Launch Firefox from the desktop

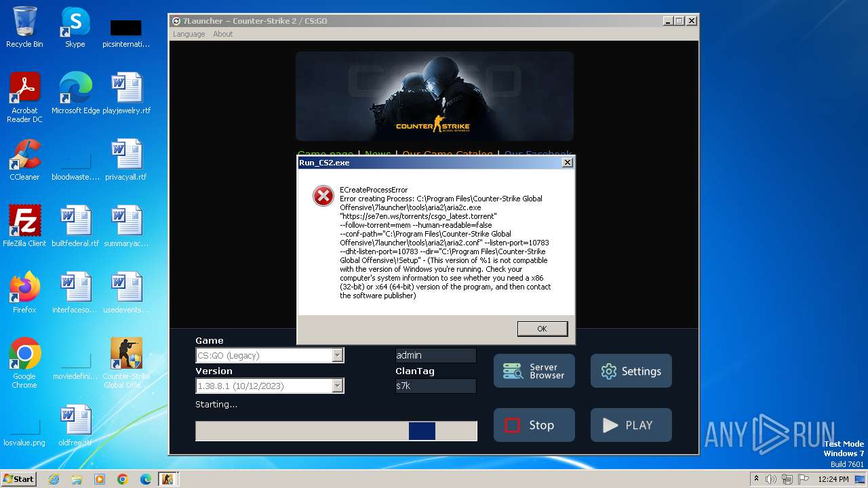24,293
